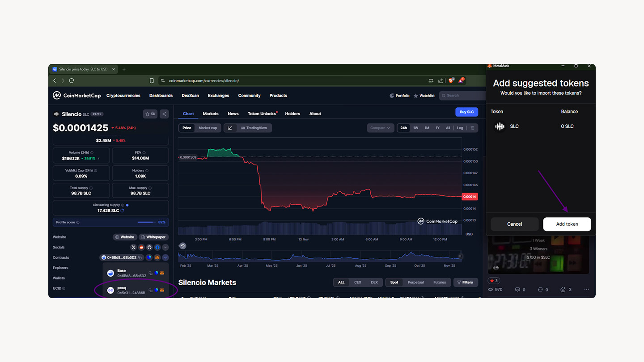Collapse the Contracts dropdown chevron
Screen dimensions: 644x362
click(x=165, y=257)
